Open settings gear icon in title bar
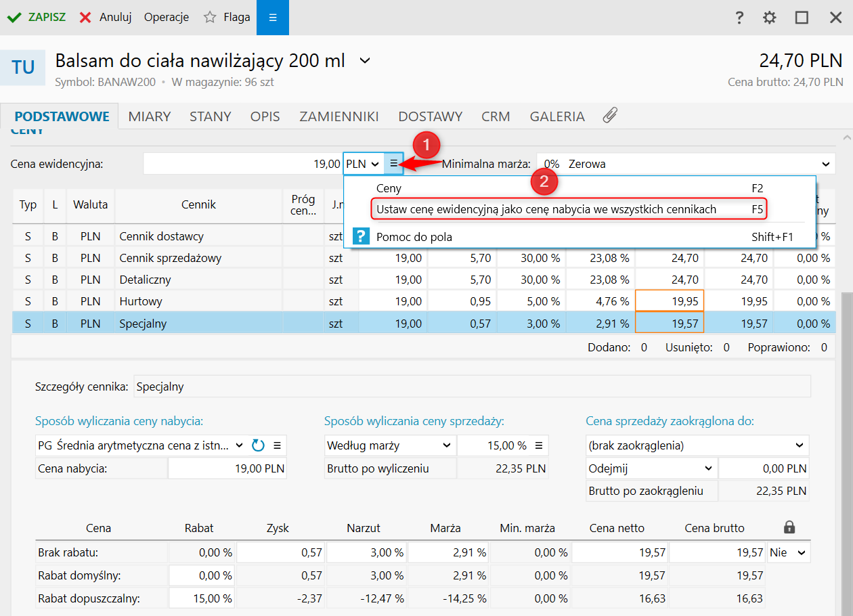This screenshot has width=853, height=616. pos(770,18)
